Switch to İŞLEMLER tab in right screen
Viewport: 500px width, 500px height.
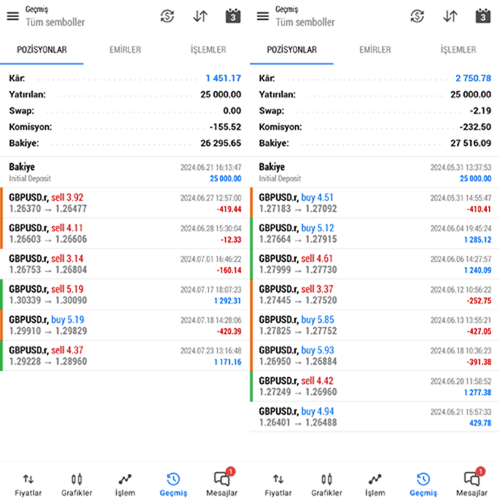458,50
